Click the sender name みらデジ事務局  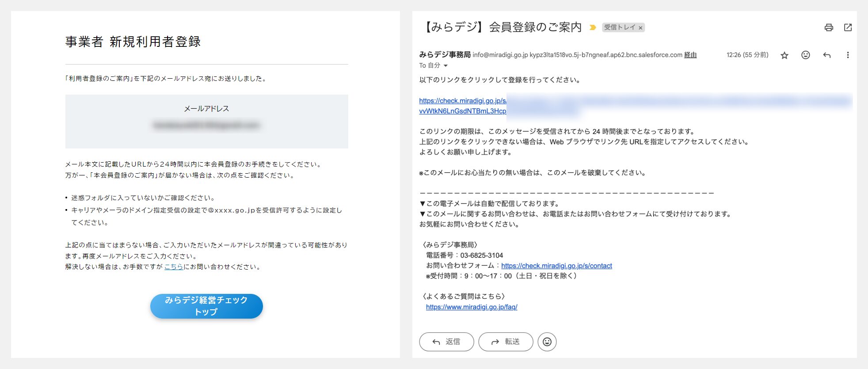pos(445,55)
